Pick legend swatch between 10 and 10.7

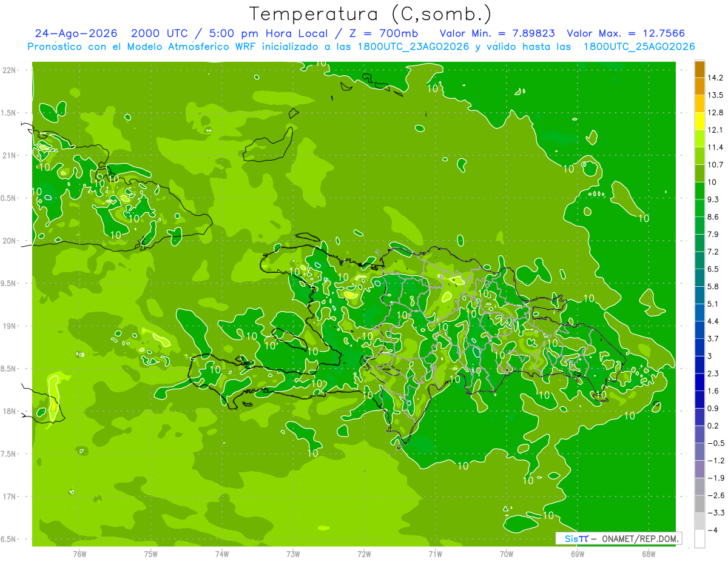coord(699,173)
